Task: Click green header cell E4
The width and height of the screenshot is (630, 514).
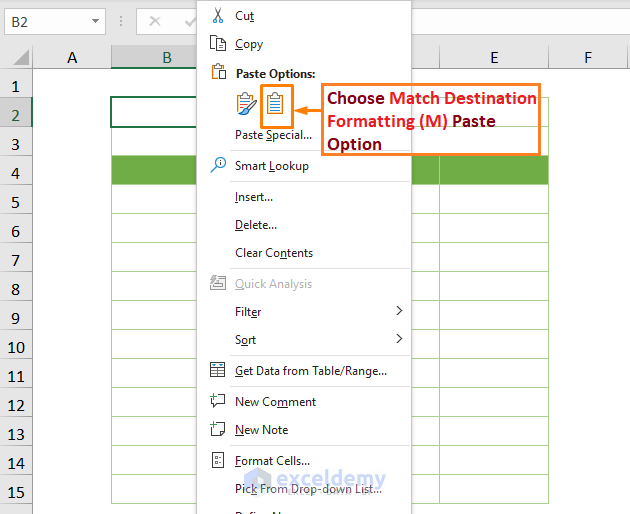Action: click(494, 170)
